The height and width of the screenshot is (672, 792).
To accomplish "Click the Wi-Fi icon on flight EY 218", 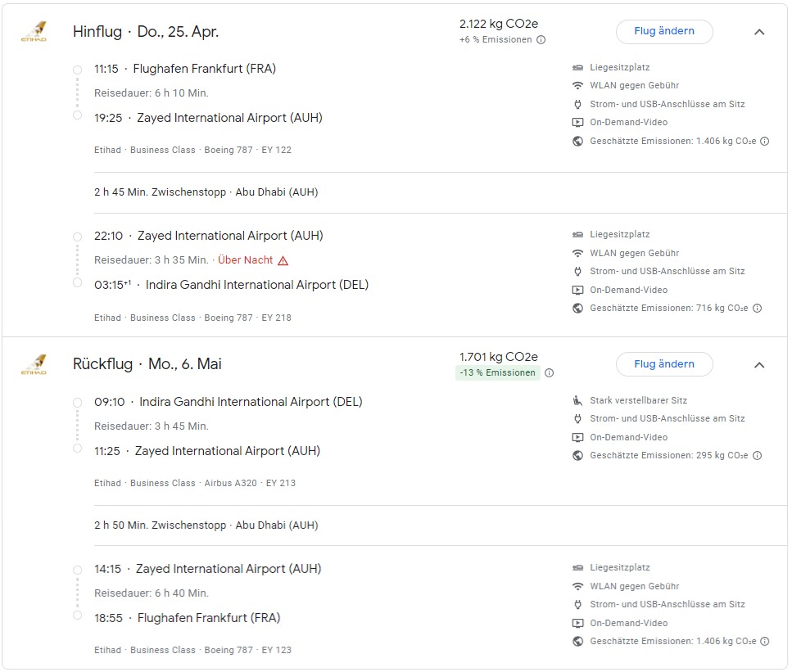I will pyautogui.click(x=577, y=253).
